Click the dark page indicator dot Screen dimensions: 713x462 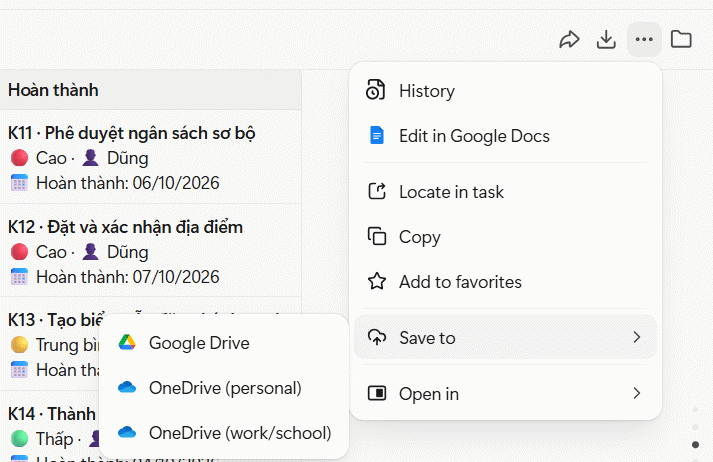tap(695, 445)
